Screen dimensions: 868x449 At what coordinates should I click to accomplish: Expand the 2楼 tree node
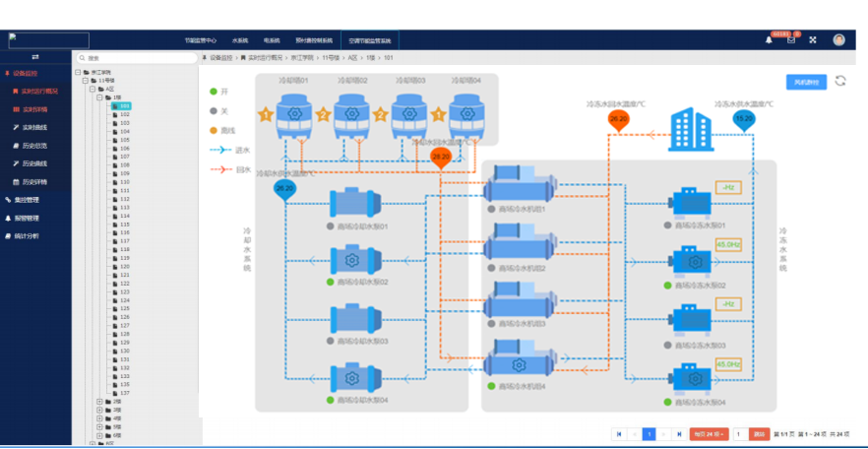click(98, 401)
